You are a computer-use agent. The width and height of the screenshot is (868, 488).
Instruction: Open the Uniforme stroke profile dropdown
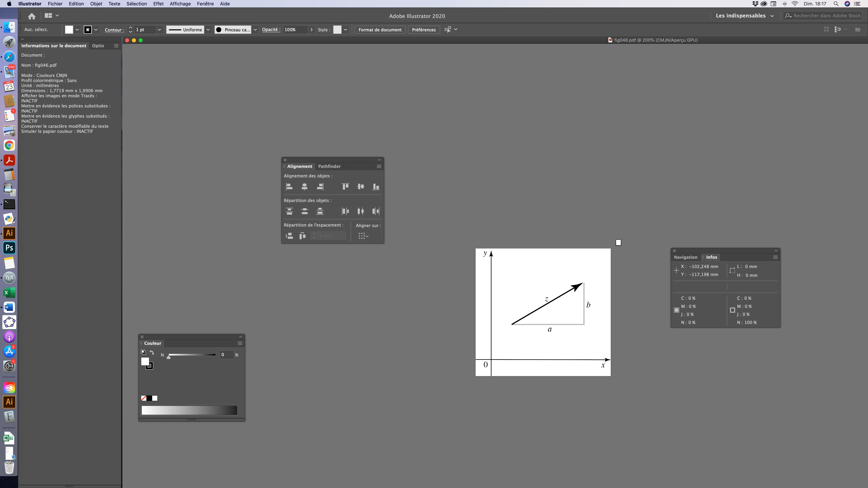tap(208, 30)
